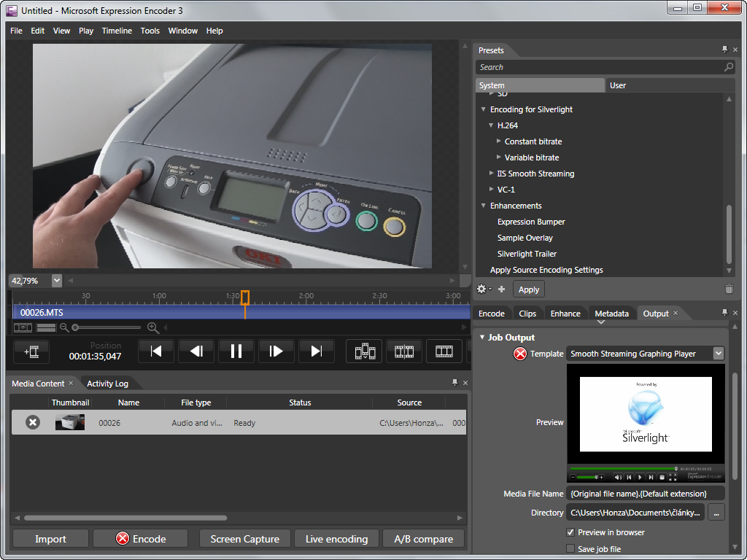747x560 pixels.
Task: Delete preset using the trash icon
Action: (729, 289)
